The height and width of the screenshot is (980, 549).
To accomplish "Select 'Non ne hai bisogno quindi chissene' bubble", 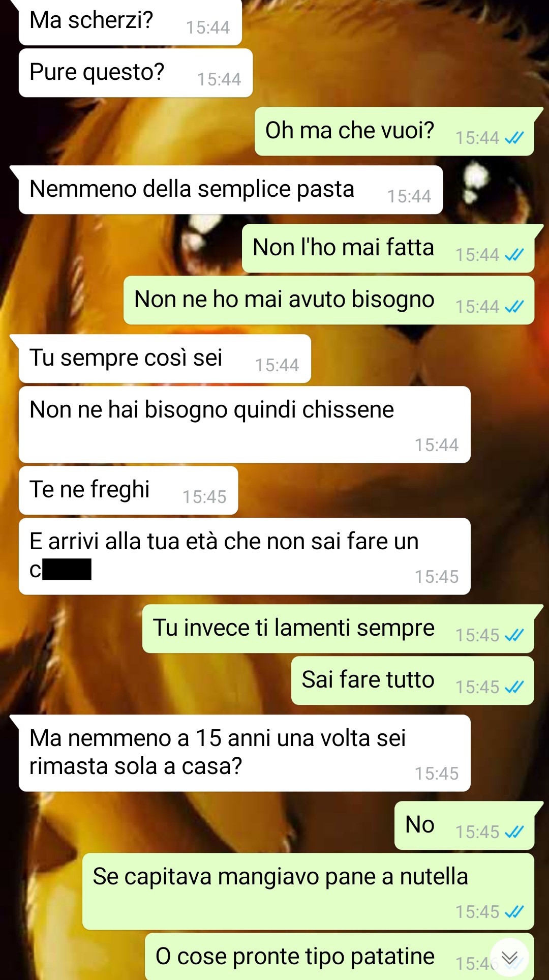I will (245, 425).
